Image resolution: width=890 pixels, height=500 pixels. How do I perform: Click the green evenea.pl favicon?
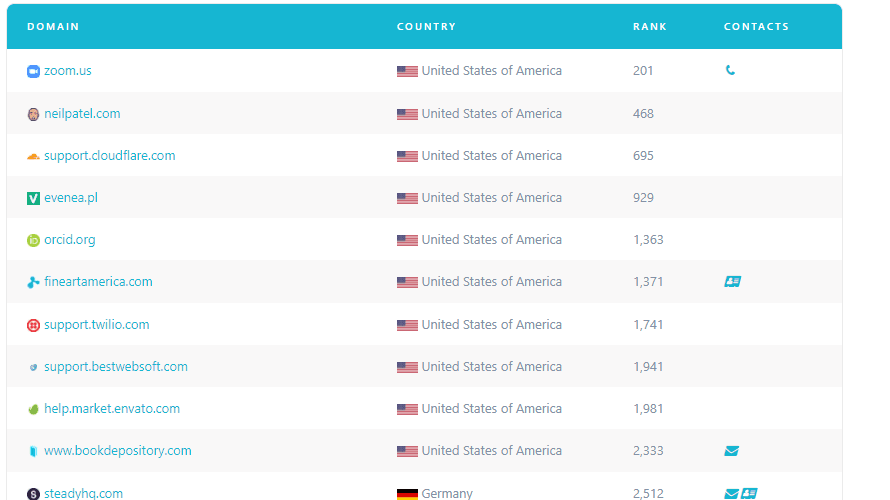pyautogui.click(x=33, y=198)
